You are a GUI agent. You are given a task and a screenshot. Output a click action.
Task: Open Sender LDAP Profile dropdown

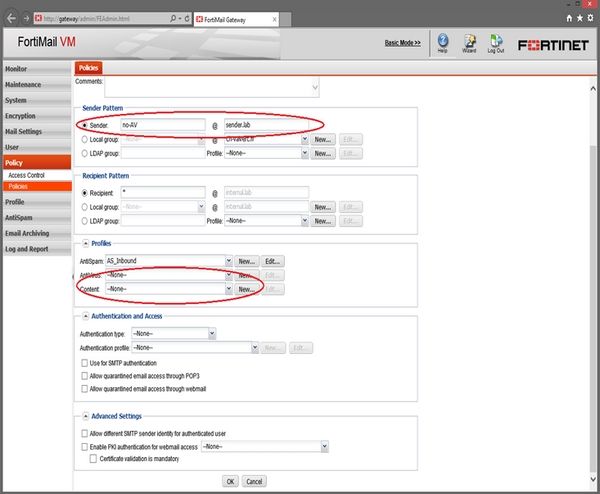[305, 153]
